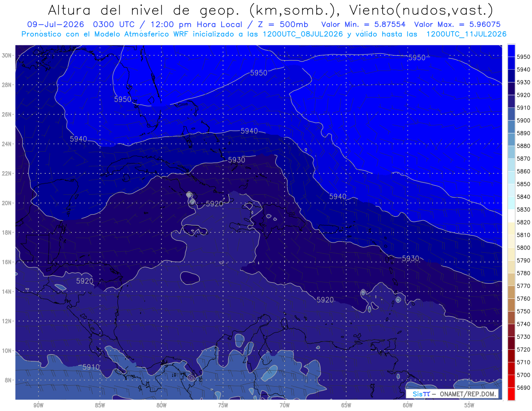532x411 pixels.
Task: Select the forecast date '09-Jul-2026'
Action: tap(55, 24)
